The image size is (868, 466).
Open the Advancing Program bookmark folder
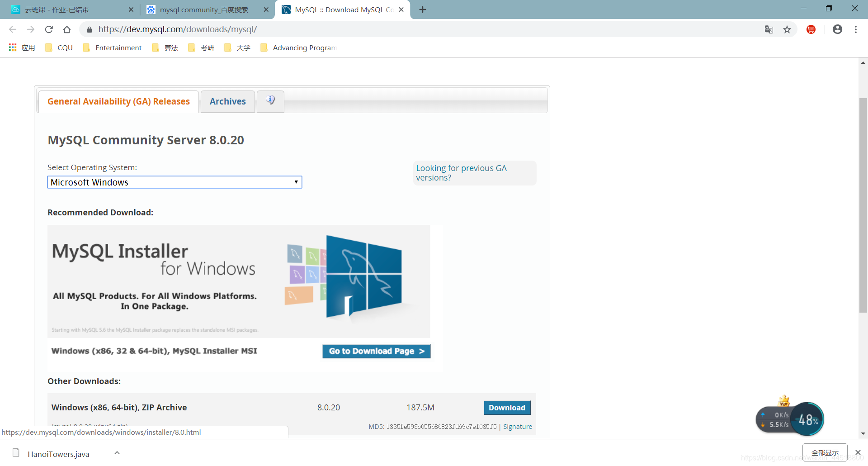click(x=298, y=48)
